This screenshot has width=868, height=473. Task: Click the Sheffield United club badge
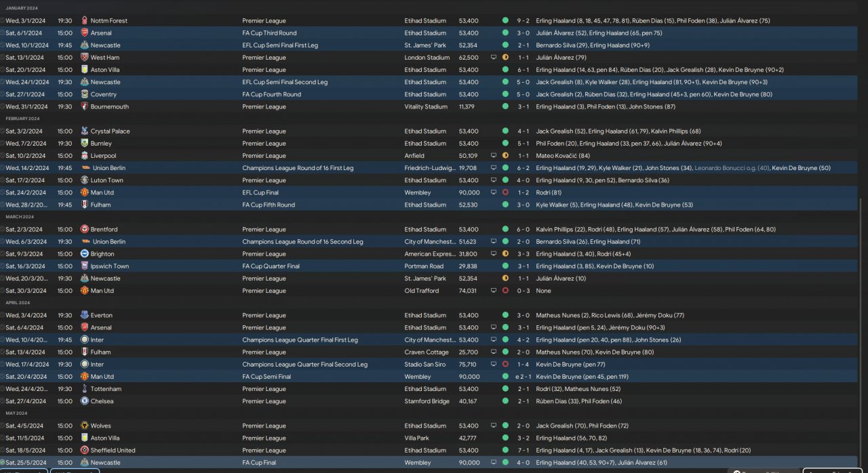[x=84, y=450]
